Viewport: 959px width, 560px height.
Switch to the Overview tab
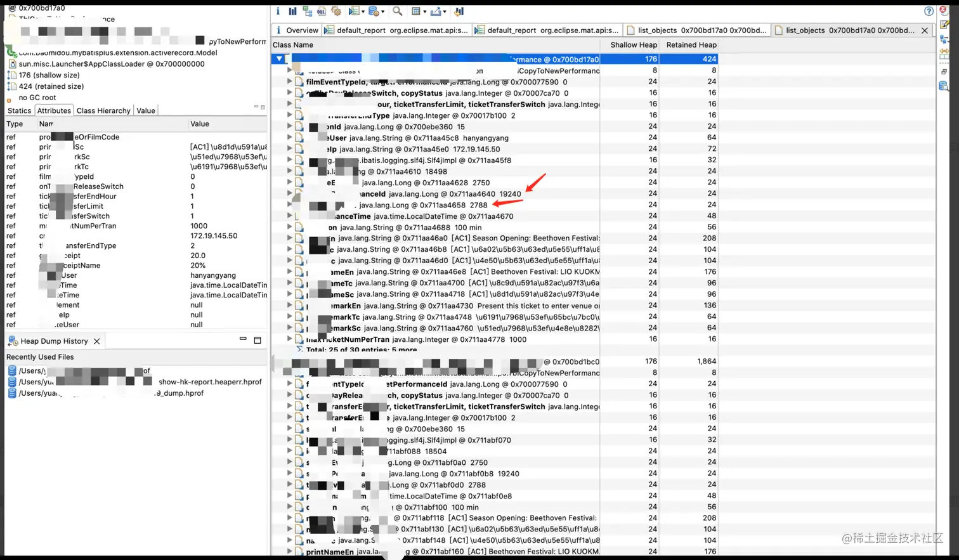tap(297, 30)
